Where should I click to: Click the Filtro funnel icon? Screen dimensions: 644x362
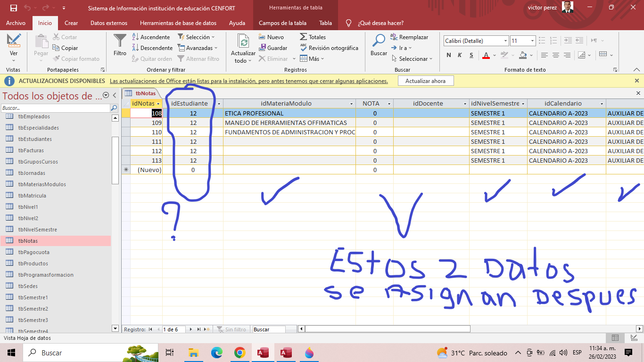[120, 45]
